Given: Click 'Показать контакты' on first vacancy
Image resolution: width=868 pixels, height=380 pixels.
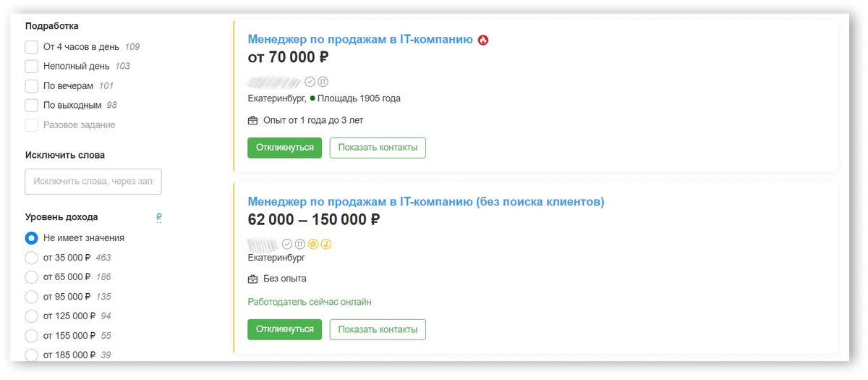Looking at the screenshot, I should (x=378, y=148).
